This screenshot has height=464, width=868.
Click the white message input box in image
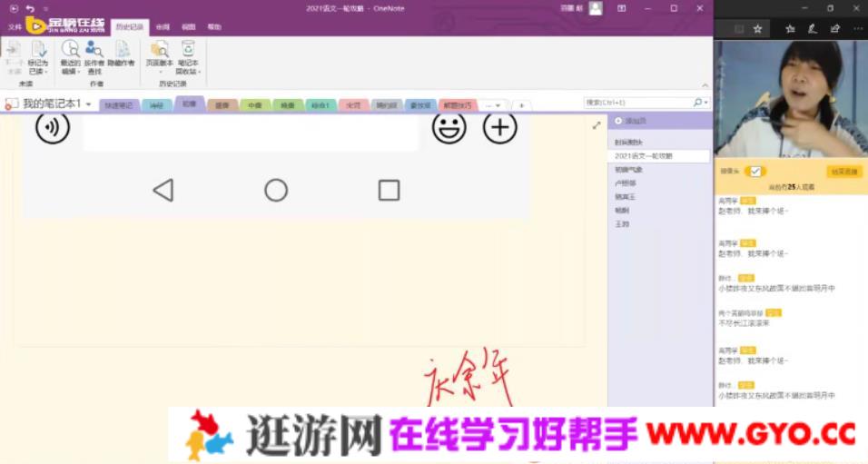click(x=251, y=132)
